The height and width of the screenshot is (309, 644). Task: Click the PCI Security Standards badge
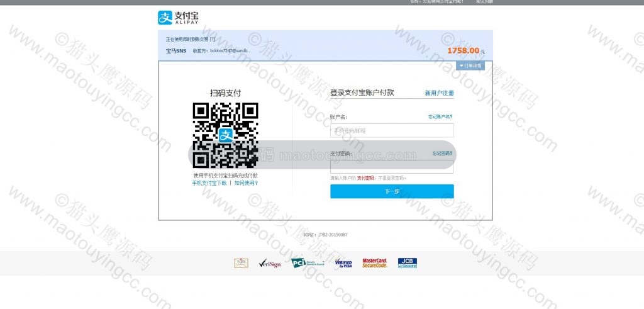pyautogui.click(x=308, y=263)
